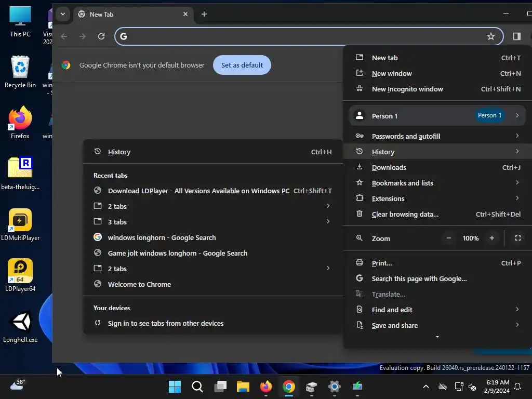Bookmark this tab with the star icon
The height and width of the screenshot is (399, 532).
coord(490,36)
